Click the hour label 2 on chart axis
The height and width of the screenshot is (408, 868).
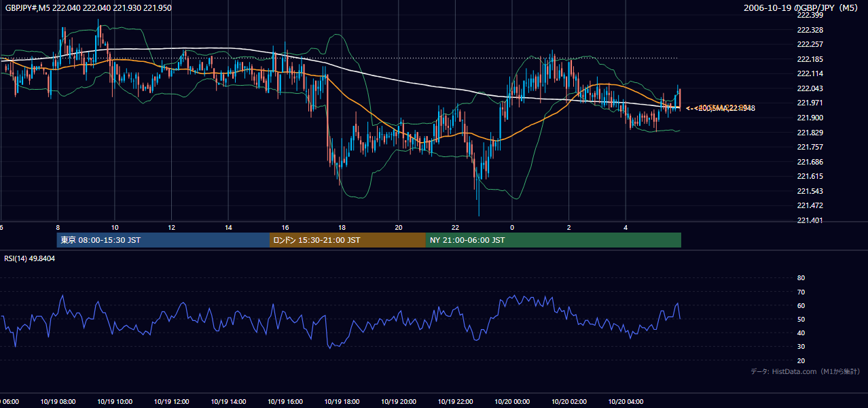click(569, 227)
